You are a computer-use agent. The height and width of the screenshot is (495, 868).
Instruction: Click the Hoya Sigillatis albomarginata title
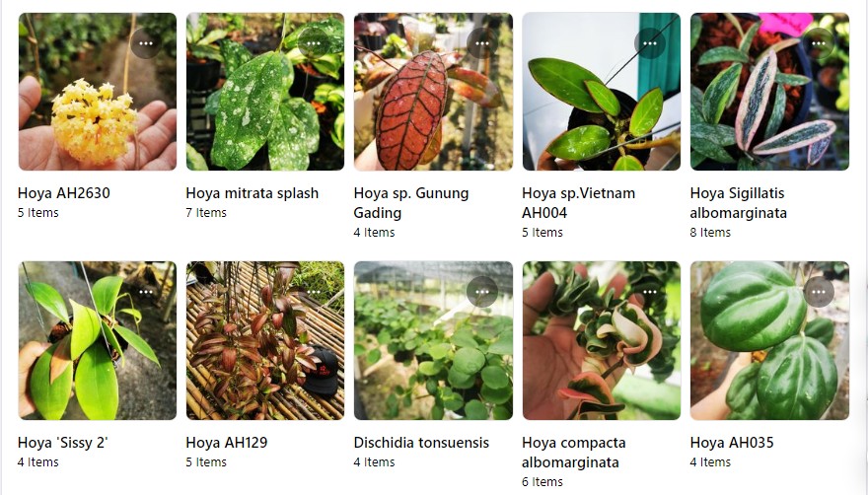tap(738, 203)
